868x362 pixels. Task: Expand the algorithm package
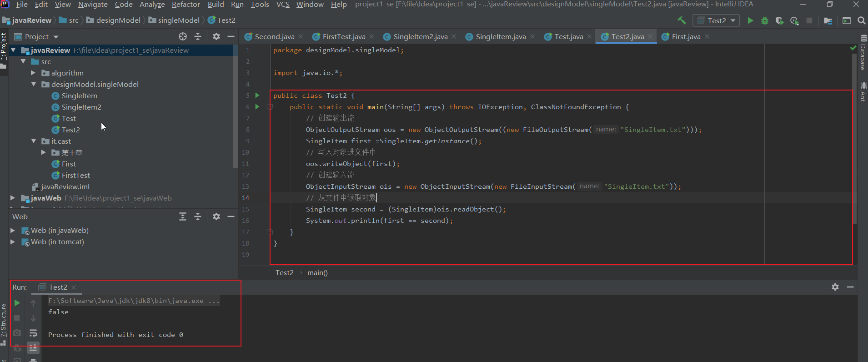[x=33, y=73]
